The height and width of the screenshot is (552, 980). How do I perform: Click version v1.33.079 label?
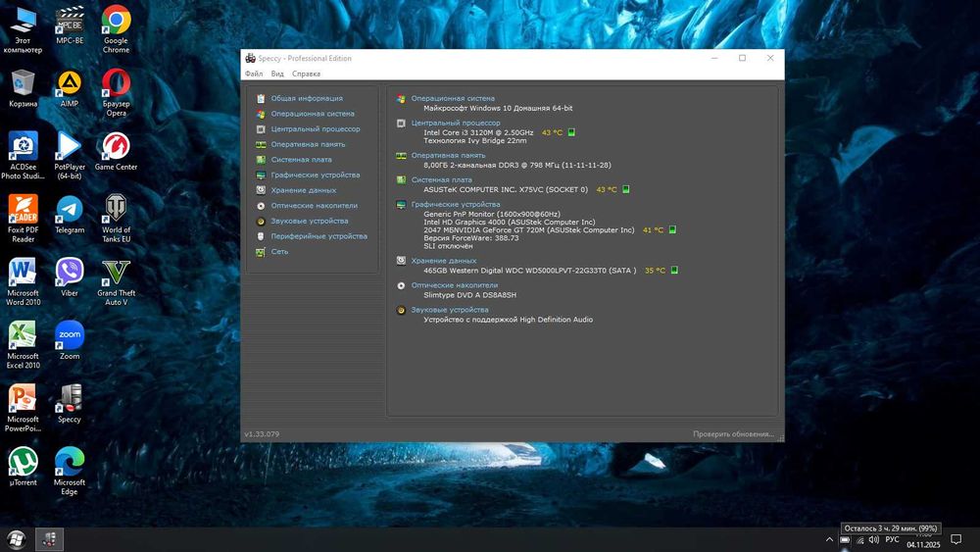262,433
